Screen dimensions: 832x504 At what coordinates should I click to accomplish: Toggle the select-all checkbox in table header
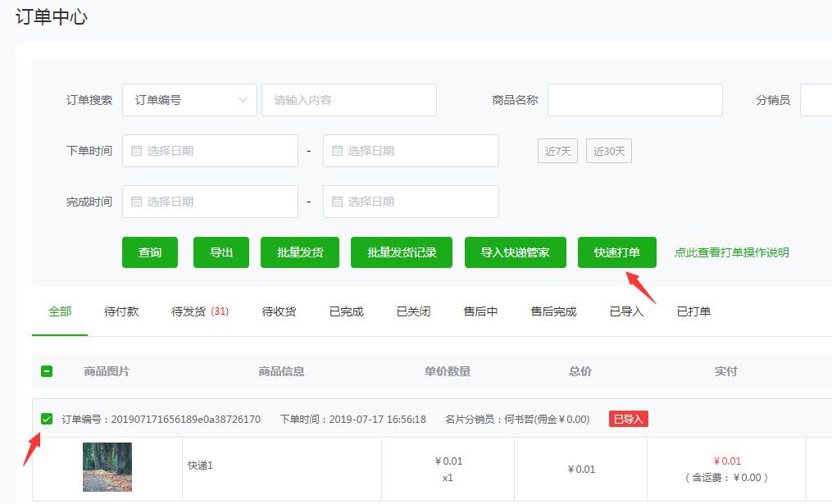coord(47,371)
